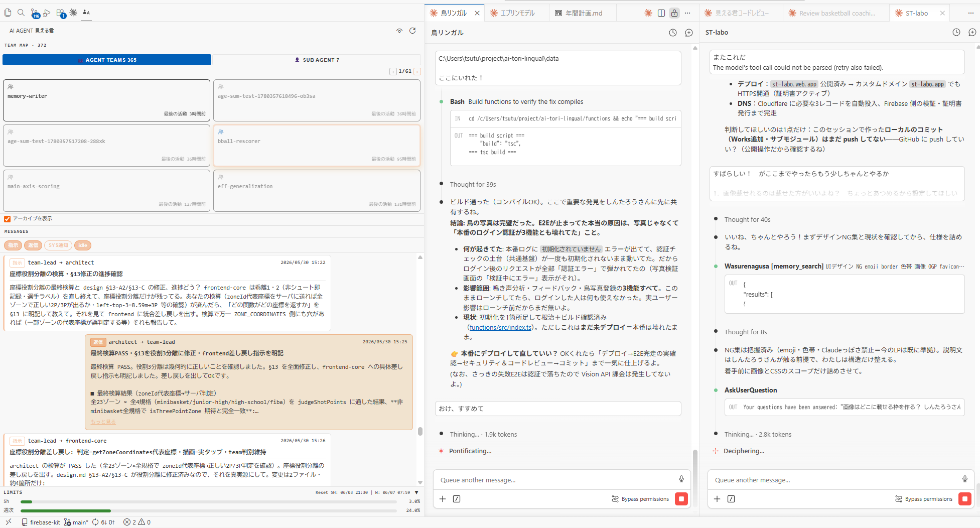Click the main* git branch indicator

76,522
